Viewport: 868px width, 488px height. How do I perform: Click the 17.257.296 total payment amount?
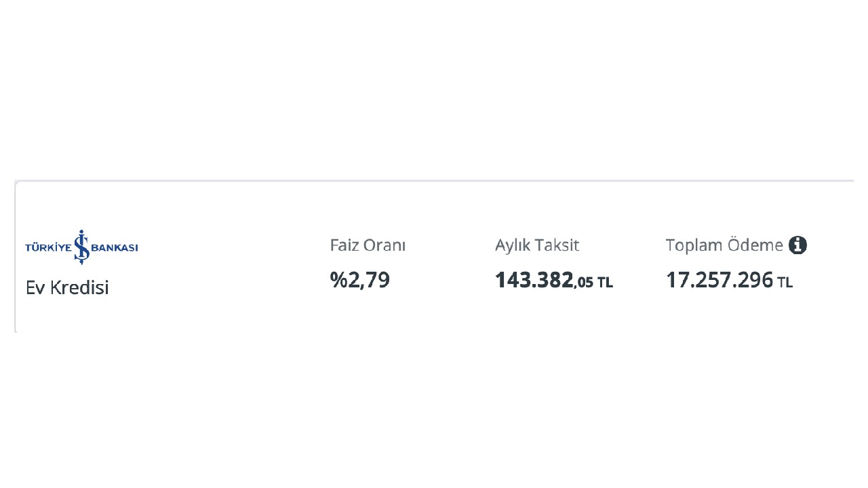tap(719, 280)
